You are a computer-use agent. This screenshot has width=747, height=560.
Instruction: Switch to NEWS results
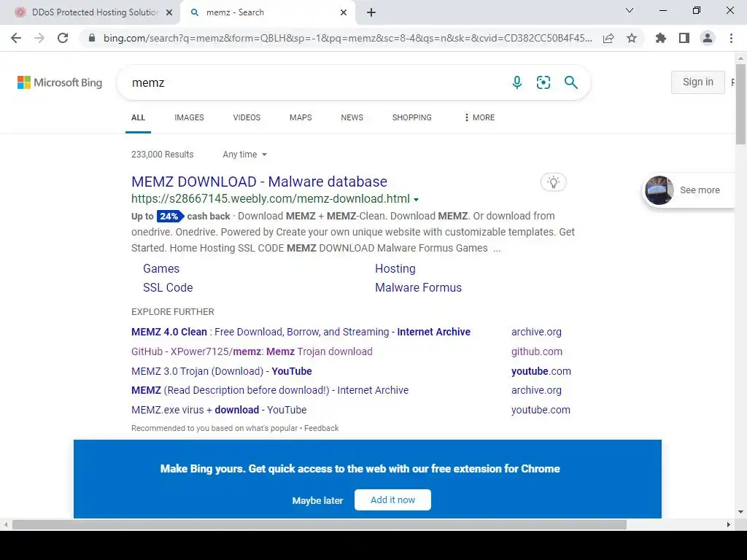(352, 117)
